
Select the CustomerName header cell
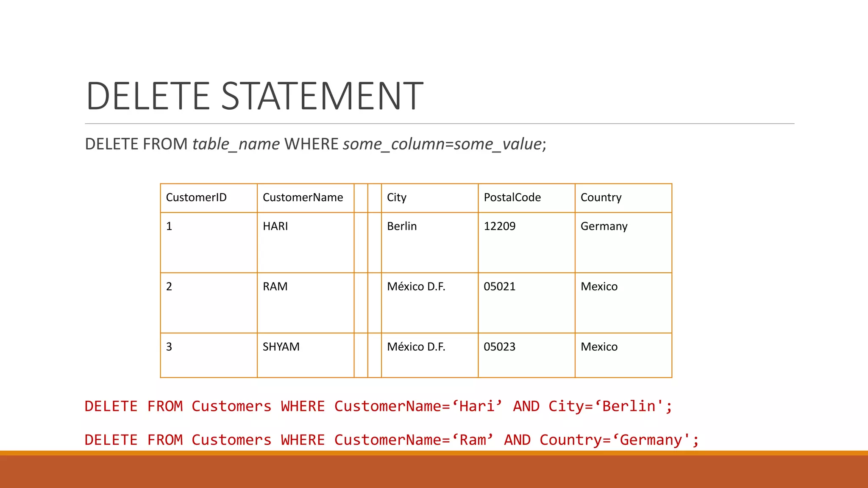pos(303,197)
